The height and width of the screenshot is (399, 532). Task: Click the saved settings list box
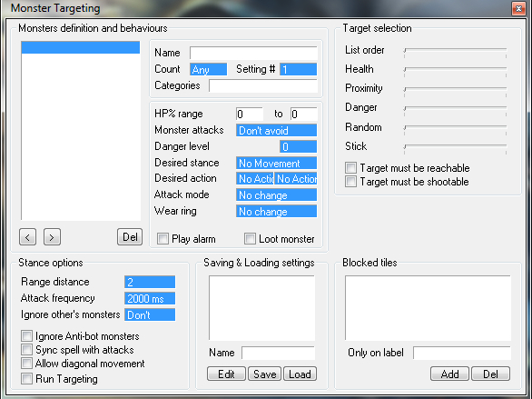[x=261, y=308]
